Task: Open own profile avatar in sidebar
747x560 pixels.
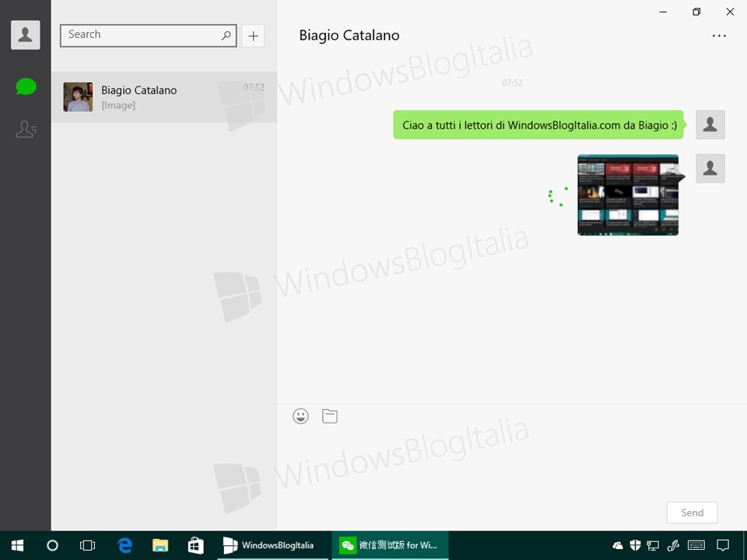Action: pyautogui.click(x=25, y=35)
